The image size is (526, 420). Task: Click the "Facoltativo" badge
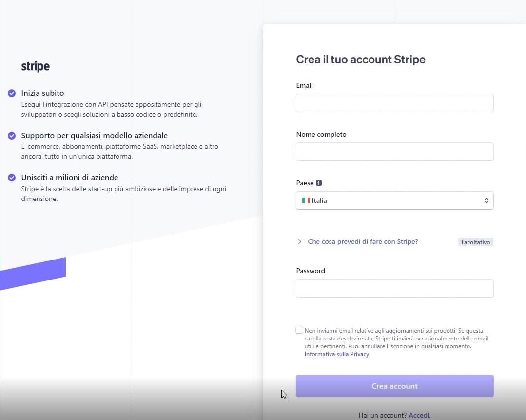click(x=475, y=242)
